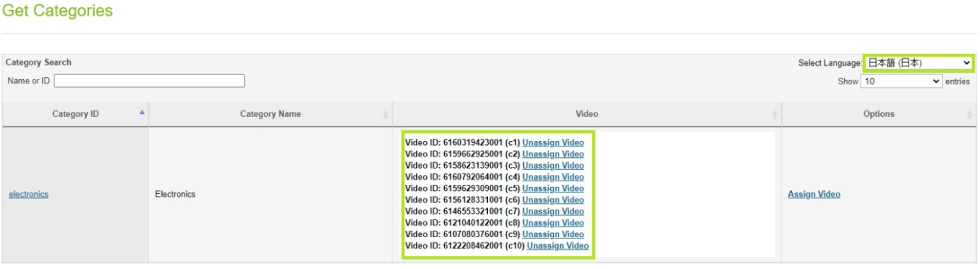Unassign video 6156128331001 (c6)
Viewport: 980px width, 269px height.
click(x=553, y=200)
